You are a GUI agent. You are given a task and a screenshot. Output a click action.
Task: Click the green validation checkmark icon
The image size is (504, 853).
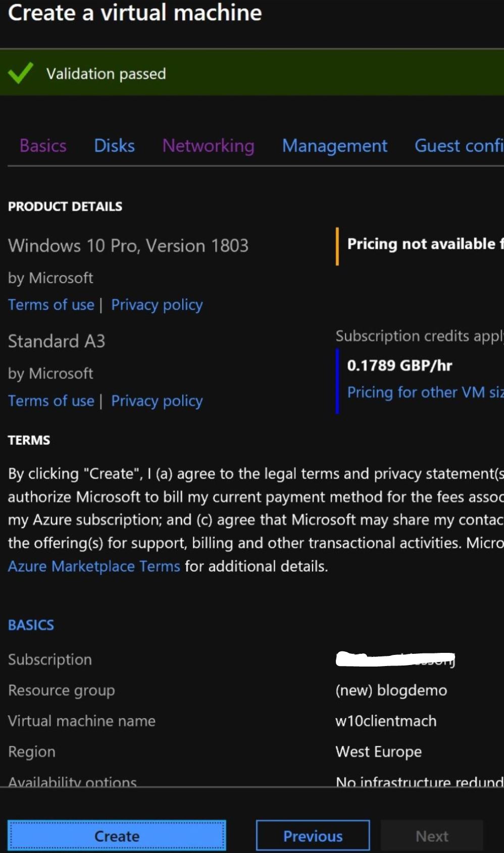pyautogui.click(x=20, y=73)
